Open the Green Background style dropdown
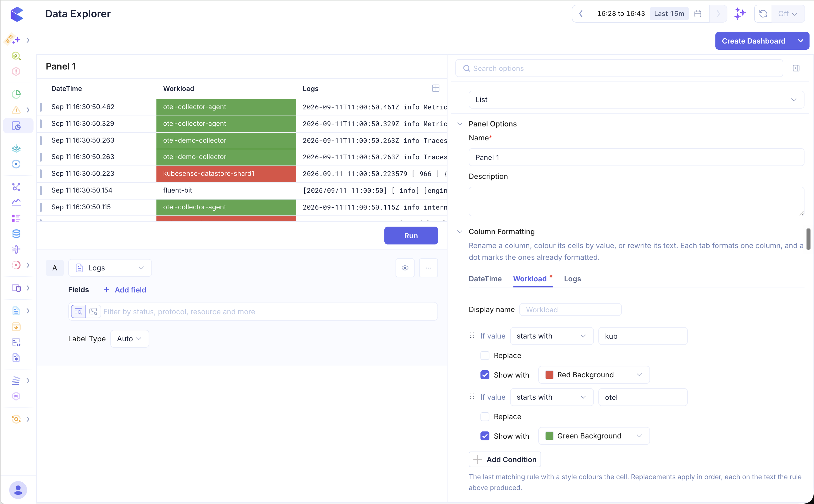This screenshot has width=814, height=504. pos(594,436)
